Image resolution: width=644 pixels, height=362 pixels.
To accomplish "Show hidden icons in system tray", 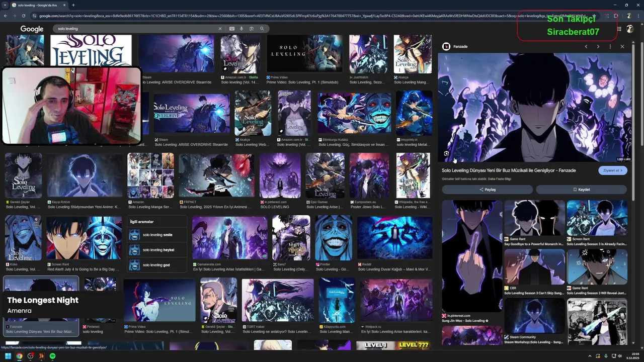I will pos(590,356).
